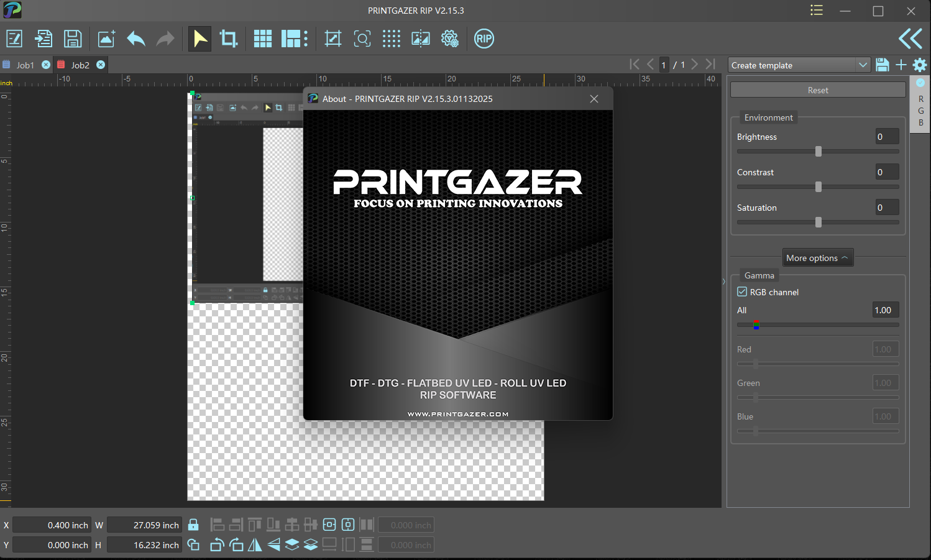Viewport: 931px width, 560px height.
Task: Center the object vertically on page
Action: point(348,525)
